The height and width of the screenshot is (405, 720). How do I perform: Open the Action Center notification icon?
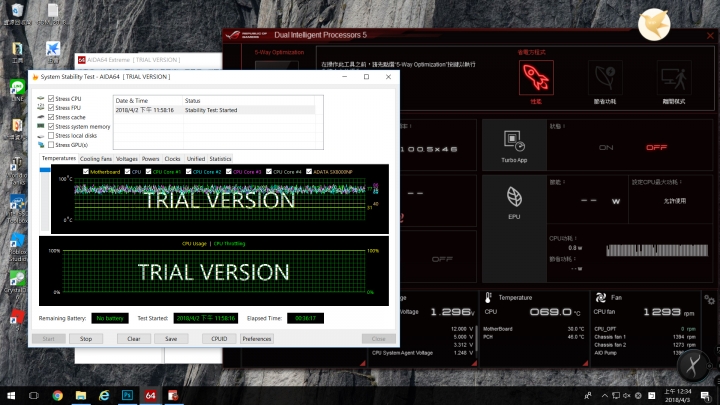(x=705, y=395)
